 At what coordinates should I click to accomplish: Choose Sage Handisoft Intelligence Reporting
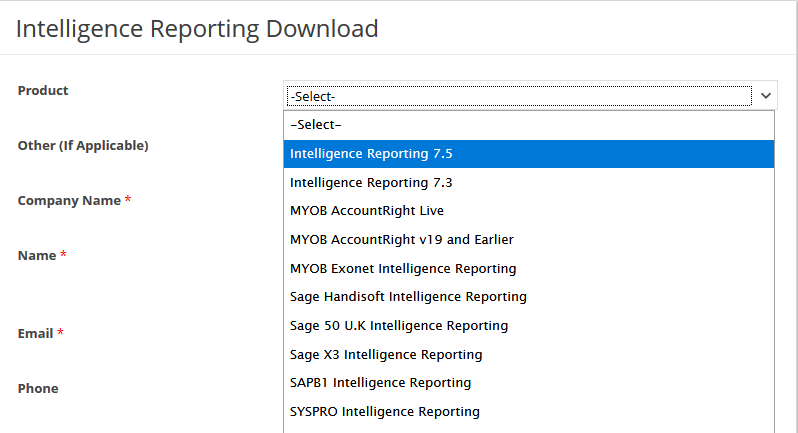[529, 297]
